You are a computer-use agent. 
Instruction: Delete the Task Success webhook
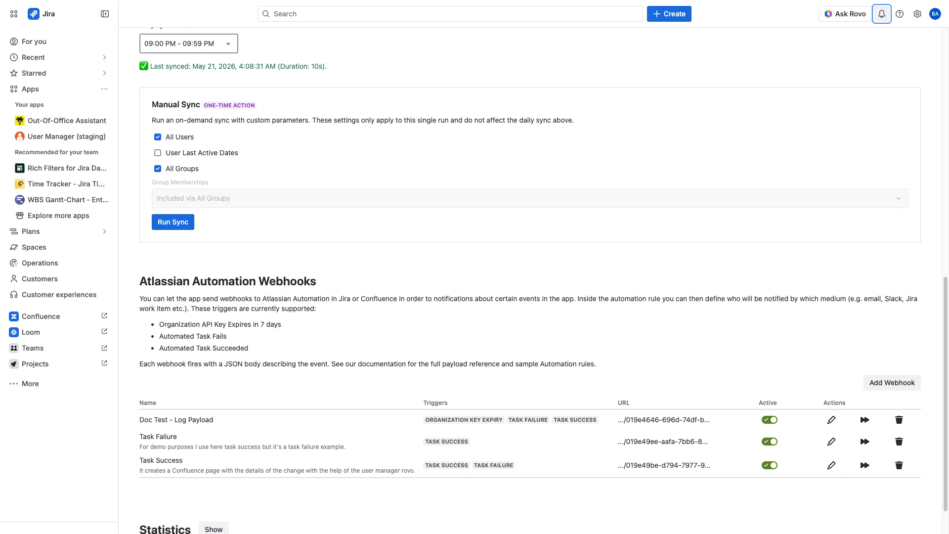[899, 465]
